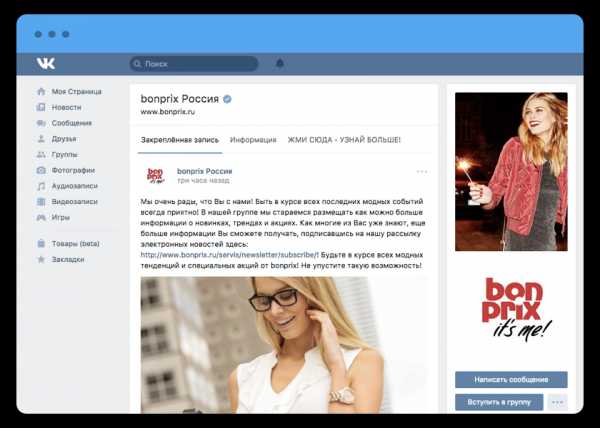Switch to the Информация tab
Screen dimensions: 600x428
253,140
